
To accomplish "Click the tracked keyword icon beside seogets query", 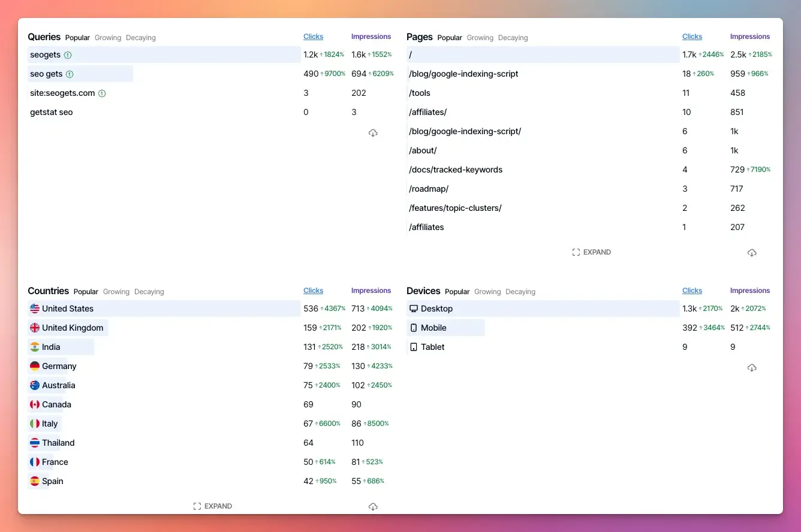I will 68,55.
